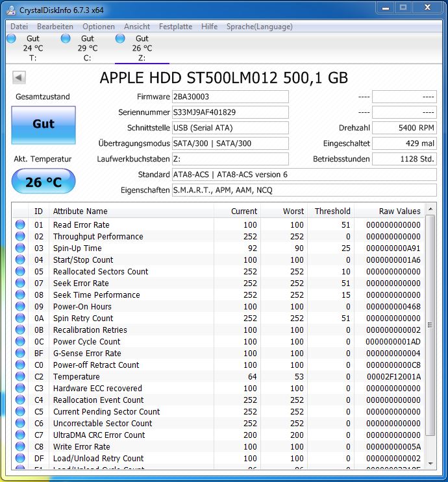448x482 pixels.
Task: Select the C: drive tab at 29 °C
Action: tap(88, 48)
